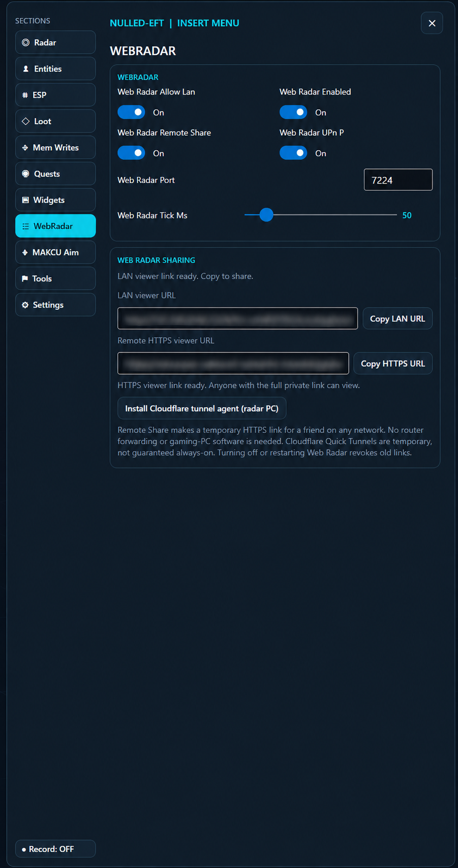Click the Web Radar Port field

398,180
